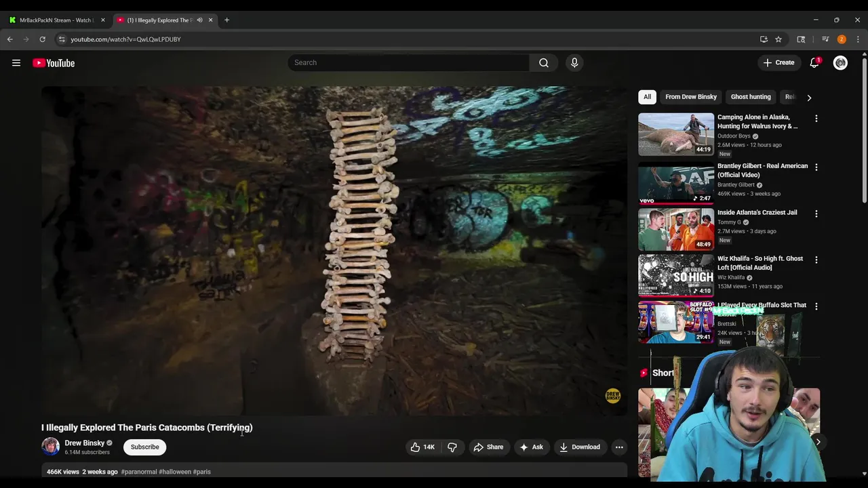Click the Create button
This screenshot has height=488, width=868.
778,62
